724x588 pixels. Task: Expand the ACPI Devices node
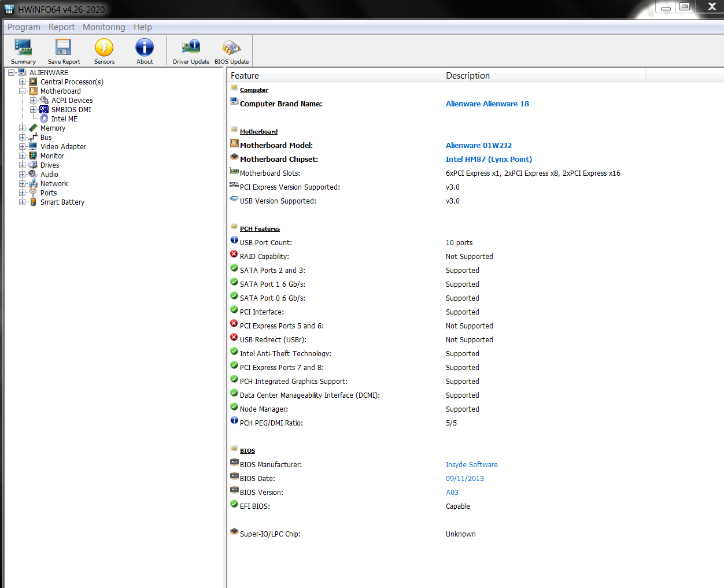pyautogui.click(x=33, y=100)
